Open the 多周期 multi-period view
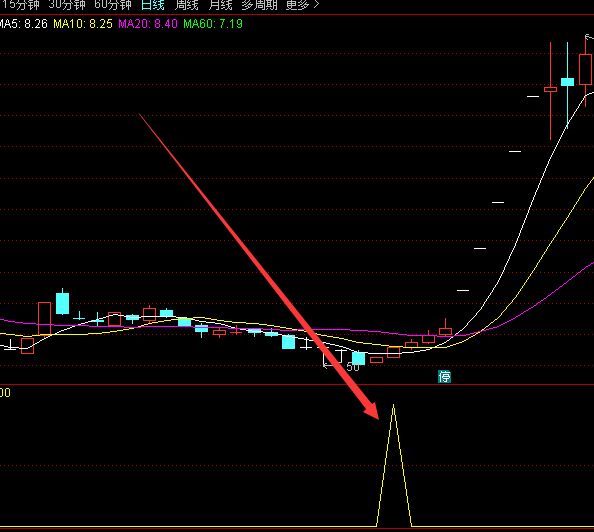This screenshot has height=532, width=594. tap(259, 5)
